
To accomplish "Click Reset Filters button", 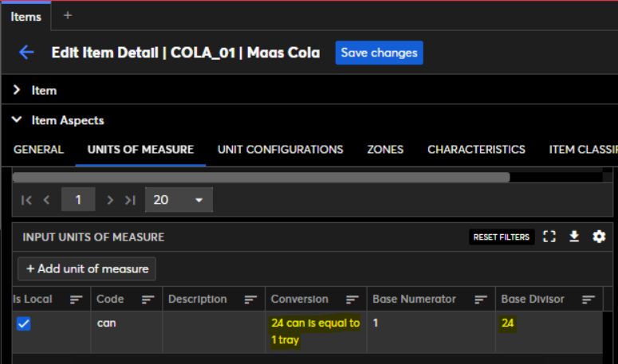I will click(502, 237).
